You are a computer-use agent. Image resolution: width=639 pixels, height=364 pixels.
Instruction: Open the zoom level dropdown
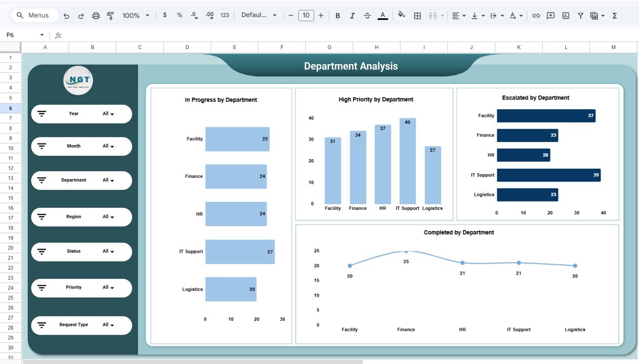point(135,15)
